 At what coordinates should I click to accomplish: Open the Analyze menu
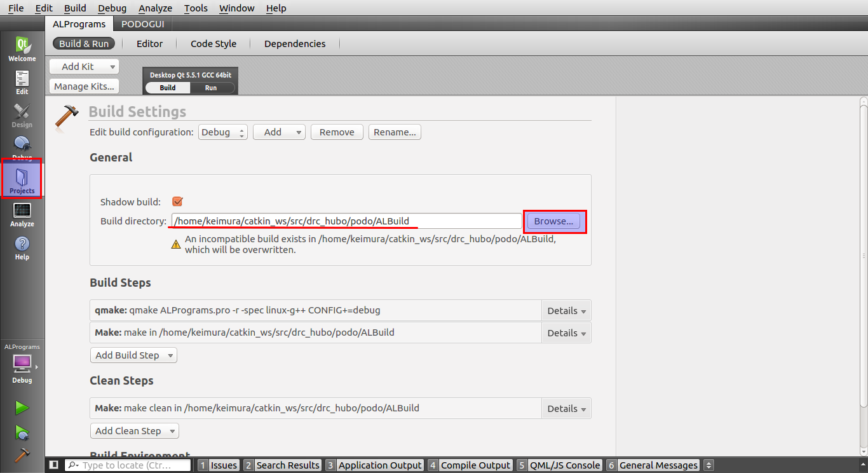(x=155, y=8)
